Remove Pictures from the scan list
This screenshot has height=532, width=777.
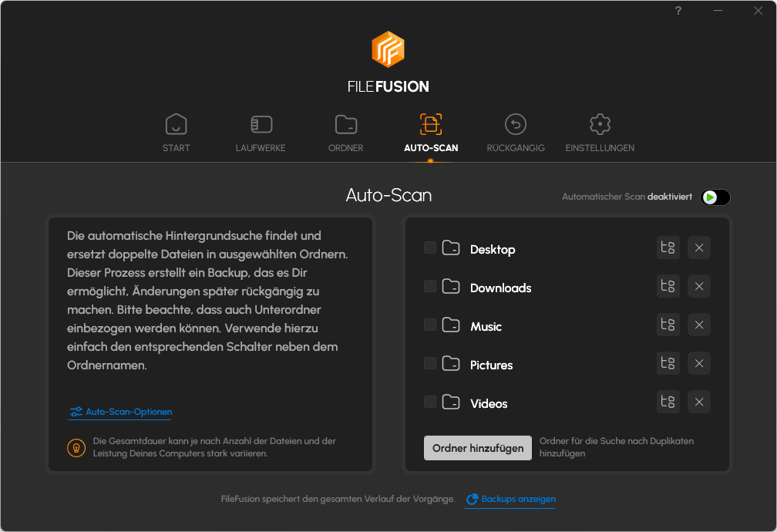pos(698,363)
